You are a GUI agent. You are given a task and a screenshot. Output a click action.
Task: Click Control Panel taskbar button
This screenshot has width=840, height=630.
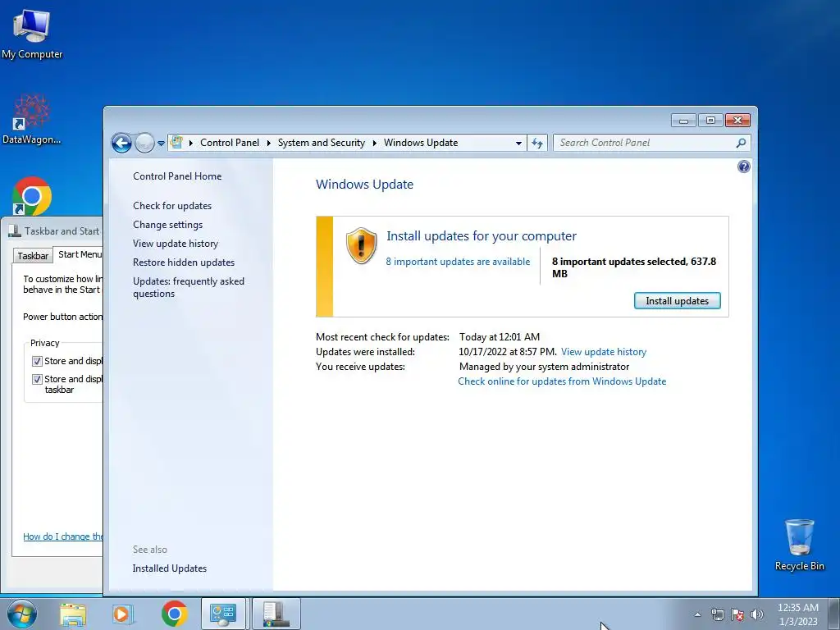coord(223,614)
